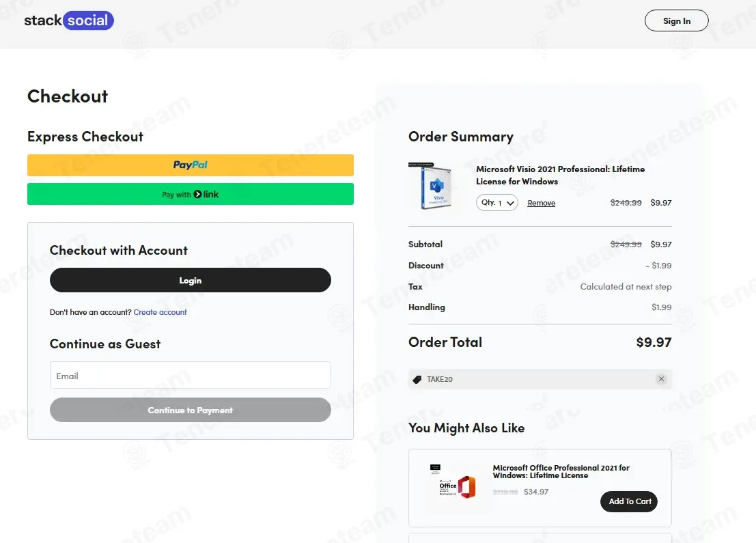Click the Microsoft Office Professional 2021 title

(561, 472)
